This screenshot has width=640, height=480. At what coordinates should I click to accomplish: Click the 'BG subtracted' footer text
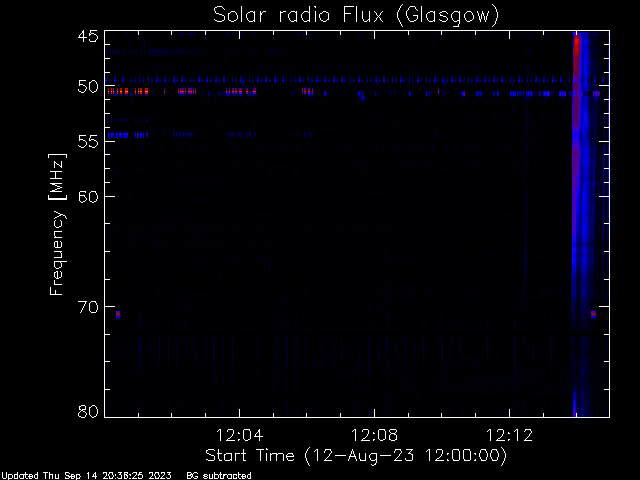click(x=219, y=476)
